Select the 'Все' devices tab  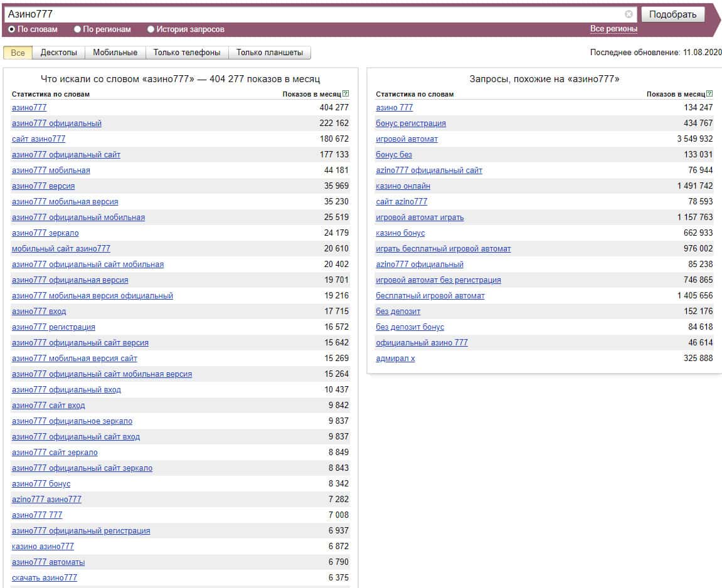(18, 53)
